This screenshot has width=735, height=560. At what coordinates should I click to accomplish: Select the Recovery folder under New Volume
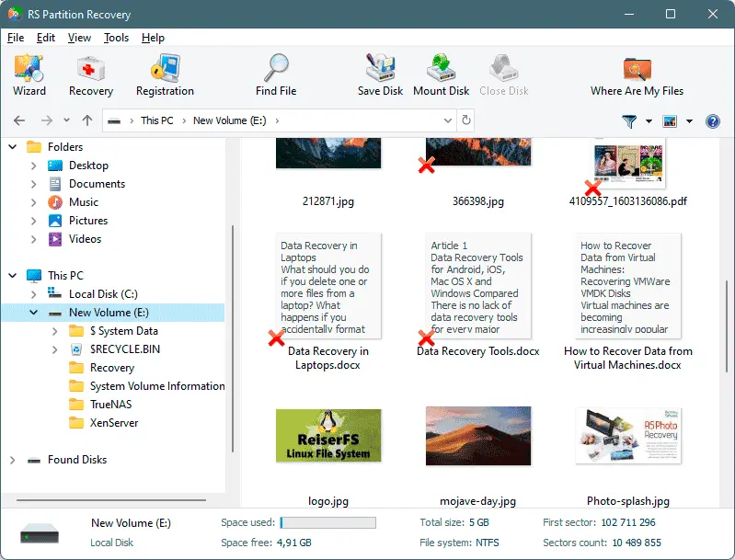[x=112, y=368]
